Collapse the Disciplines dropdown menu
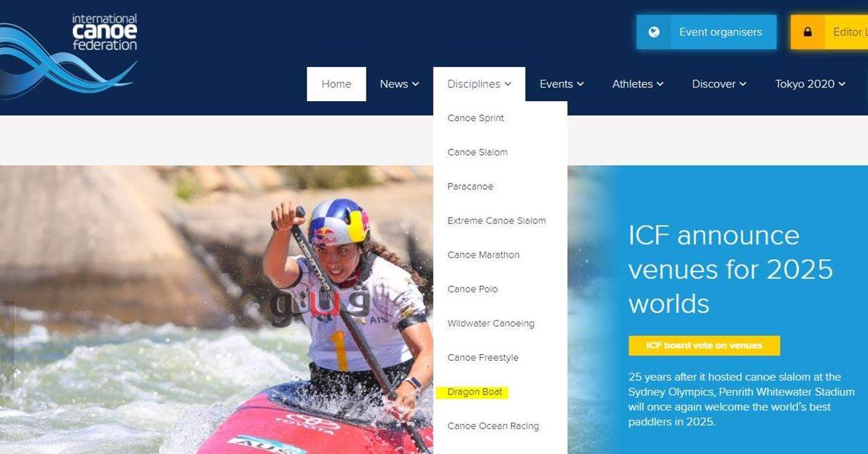The image size is (868, 454). pyautogui.click(x=479, y=84)
